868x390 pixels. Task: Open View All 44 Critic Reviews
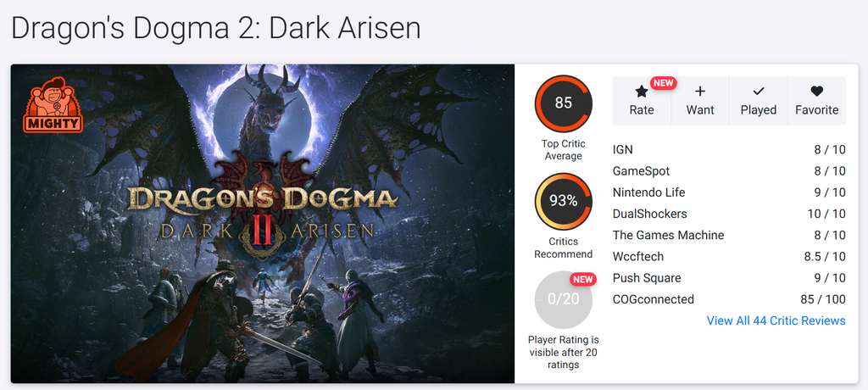tap(776, 320)
